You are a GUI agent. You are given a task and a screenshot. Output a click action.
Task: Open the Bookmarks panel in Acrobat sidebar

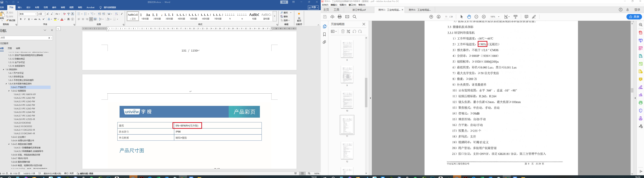pos(324,34)
